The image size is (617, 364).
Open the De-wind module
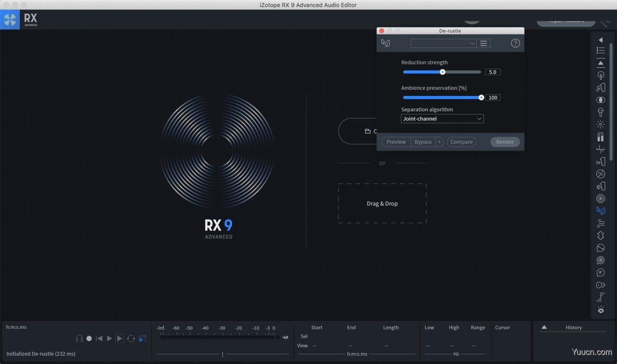601,223
